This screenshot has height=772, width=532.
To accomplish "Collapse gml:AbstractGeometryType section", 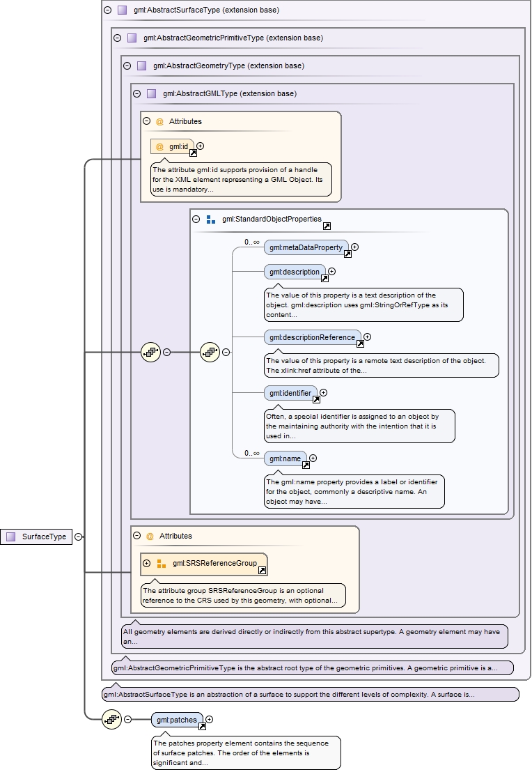I will pyautogui.click(x=127, y=65).
